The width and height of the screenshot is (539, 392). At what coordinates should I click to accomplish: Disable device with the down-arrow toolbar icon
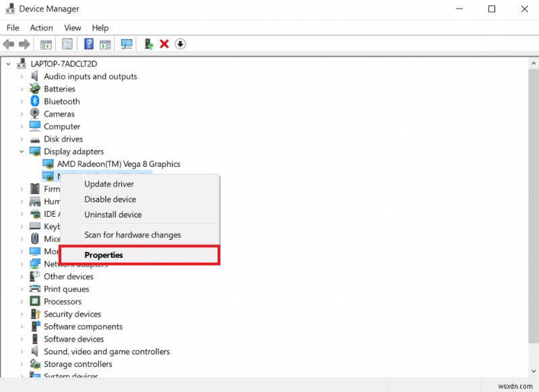(x=181, y=44)
